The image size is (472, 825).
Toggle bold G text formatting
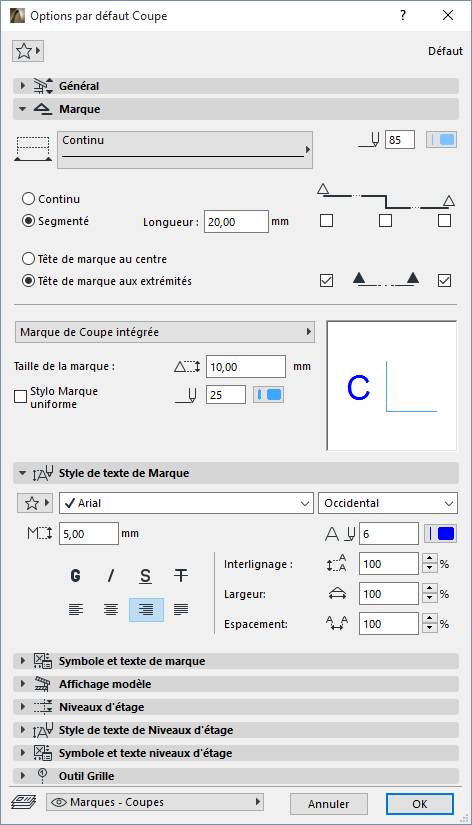click(x=76, y=576)
